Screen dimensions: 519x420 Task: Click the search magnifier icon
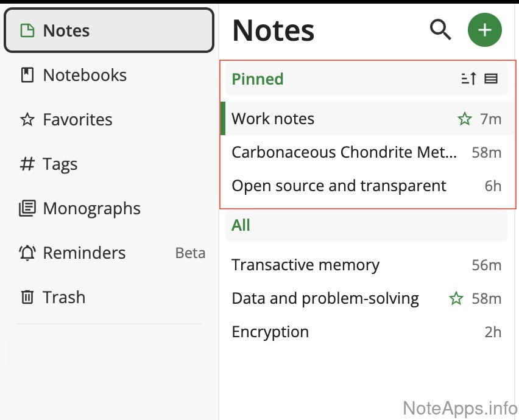(440, 29)
